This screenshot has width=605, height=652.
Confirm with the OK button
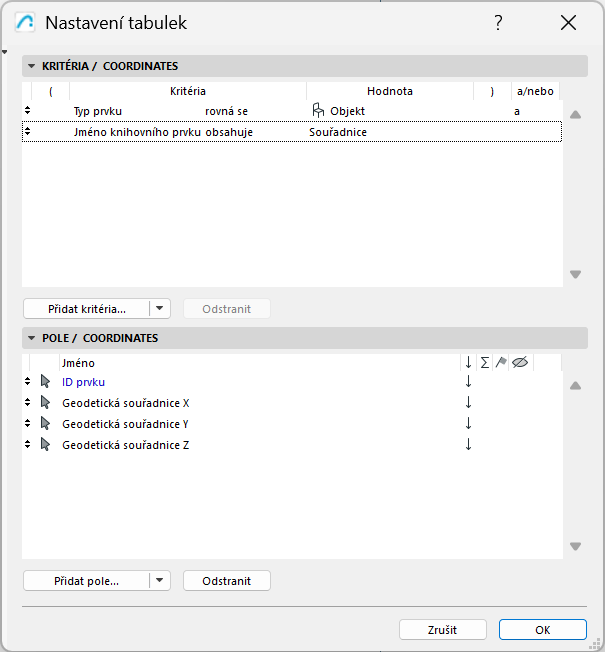click(x=542, y=630)
